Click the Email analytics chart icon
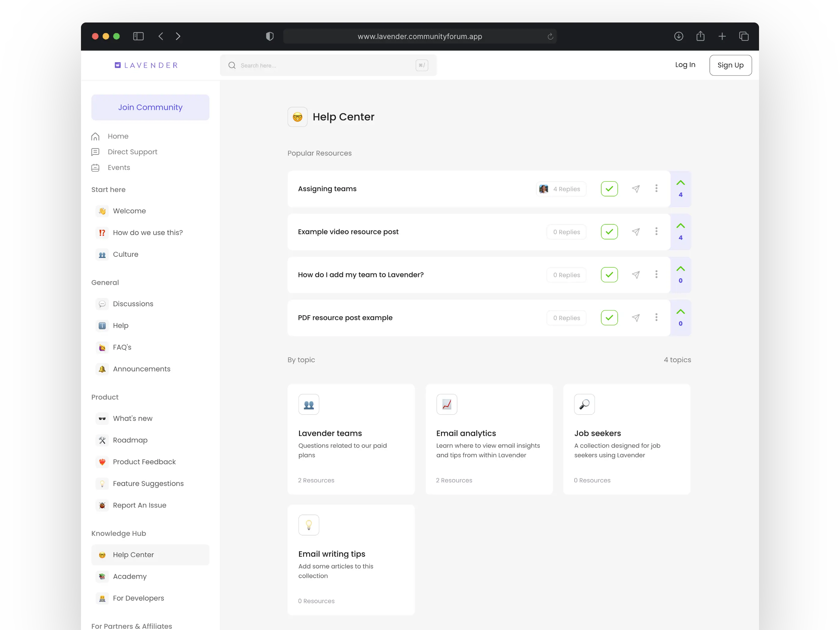The image size is (840, 630). [x=447, y=404]
